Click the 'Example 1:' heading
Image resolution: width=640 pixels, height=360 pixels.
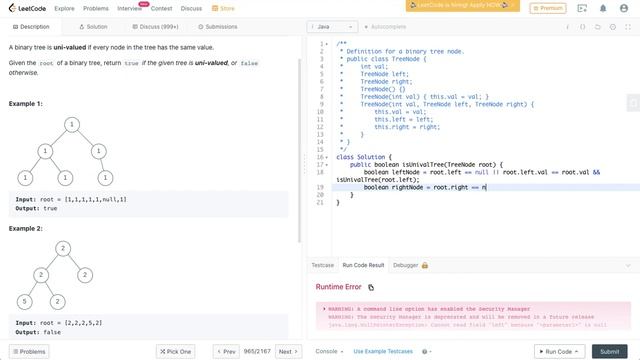26,104
